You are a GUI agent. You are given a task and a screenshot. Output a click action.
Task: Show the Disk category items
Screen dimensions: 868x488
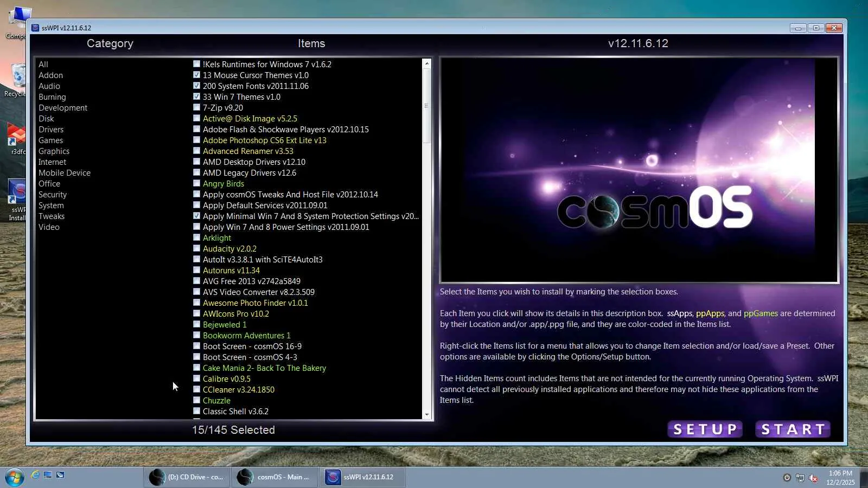46,118
